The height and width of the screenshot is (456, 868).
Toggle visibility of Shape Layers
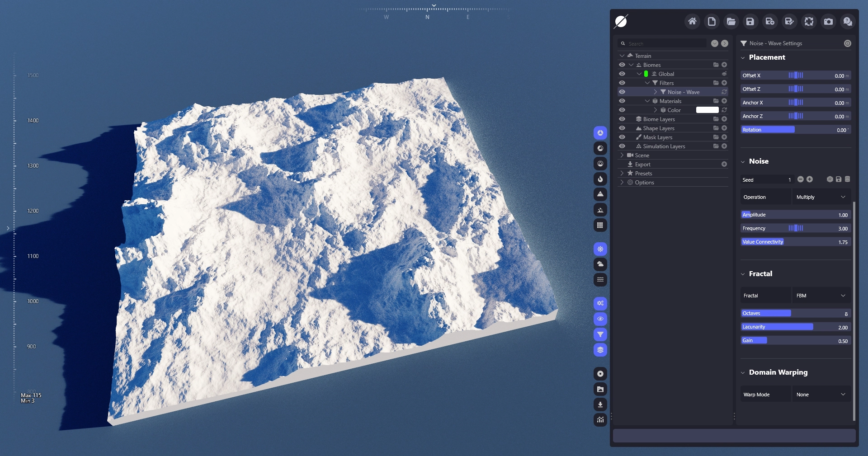pos(622,128)
